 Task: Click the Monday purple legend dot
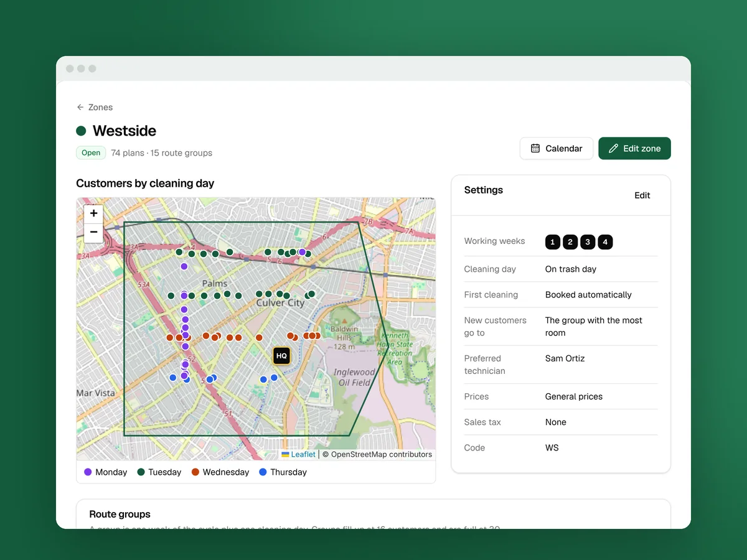[88, 472]
